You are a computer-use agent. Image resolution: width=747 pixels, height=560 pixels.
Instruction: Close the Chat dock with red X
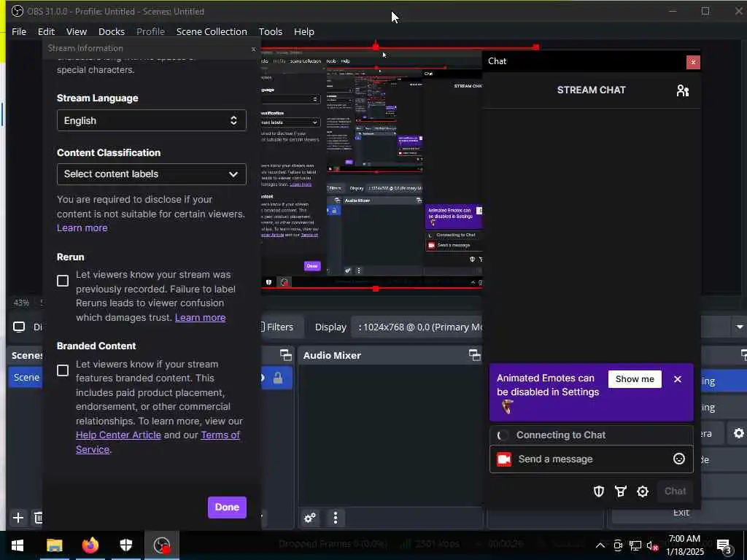coord(693,62)
